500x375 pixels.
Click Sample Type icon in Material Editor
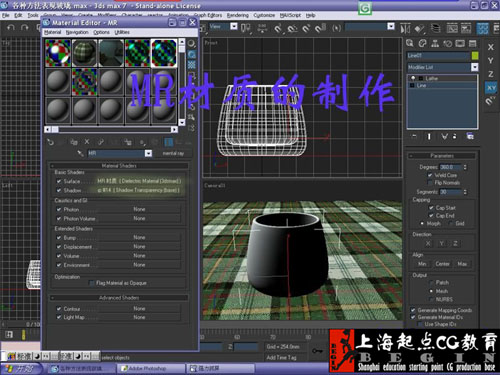192,44
